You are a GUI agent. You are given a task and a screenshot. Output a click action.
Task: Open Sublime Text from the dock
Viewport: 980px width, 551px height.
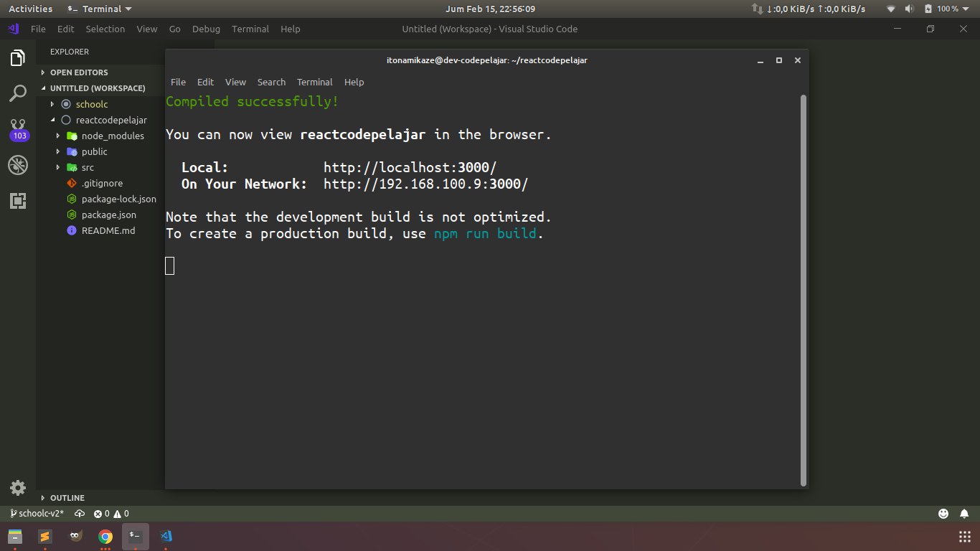tap(45, 536)
